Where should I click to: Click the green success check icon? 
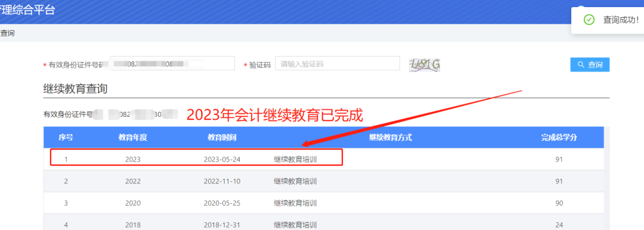589,20
